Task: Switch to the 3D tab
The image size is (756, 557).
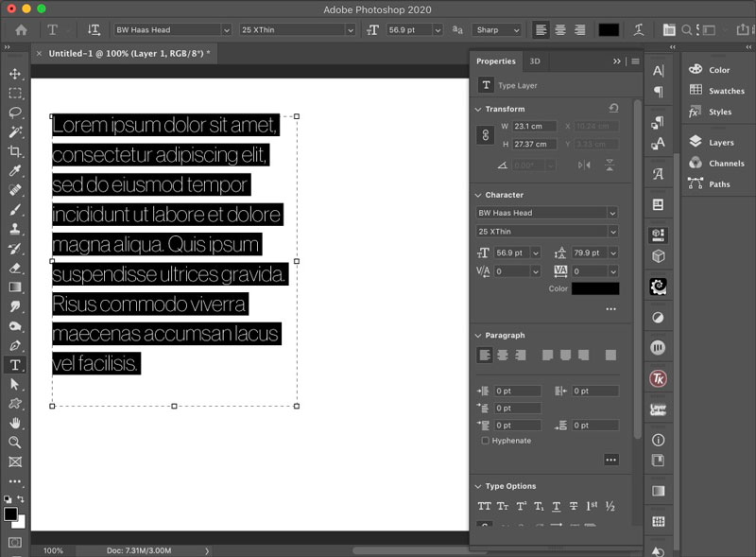Action: coord(535,61)
